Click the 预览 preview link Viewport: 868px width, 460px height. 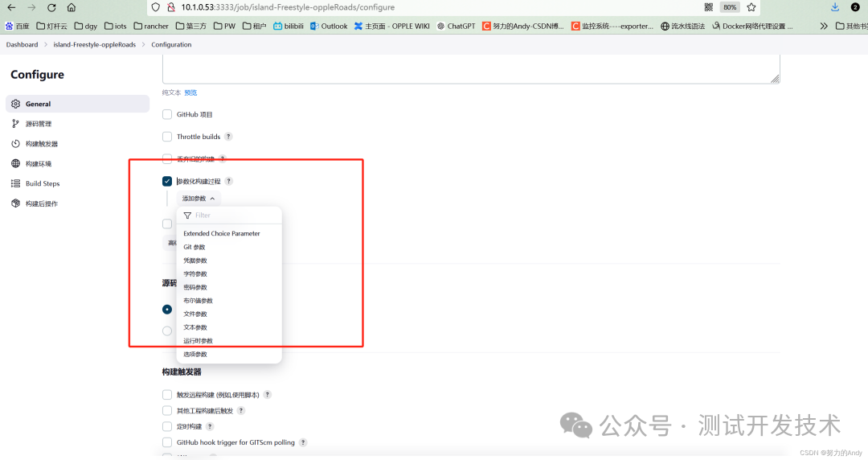[190, 92]
